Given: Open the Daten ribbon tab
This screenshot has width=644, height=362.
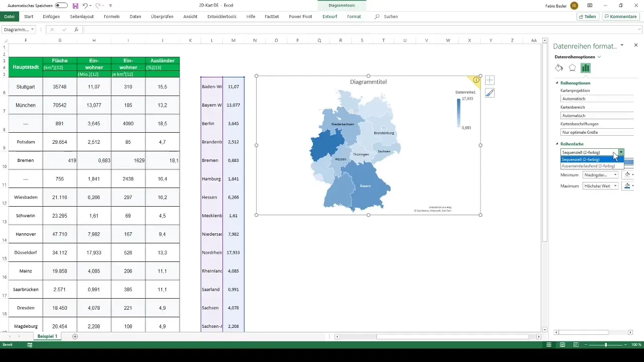Looking at the screenshot, I should (135, 17).
